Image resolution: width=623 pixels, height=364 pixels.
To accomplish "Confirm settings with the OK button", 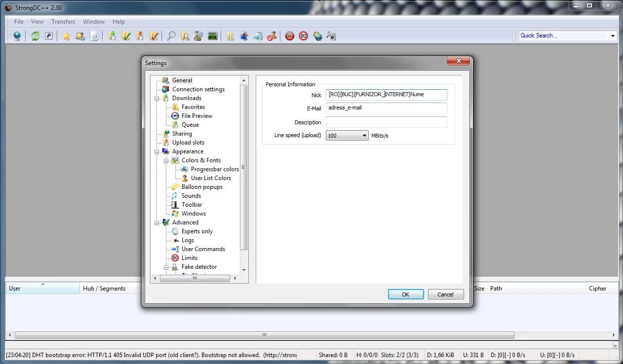I will click(406, 294).
